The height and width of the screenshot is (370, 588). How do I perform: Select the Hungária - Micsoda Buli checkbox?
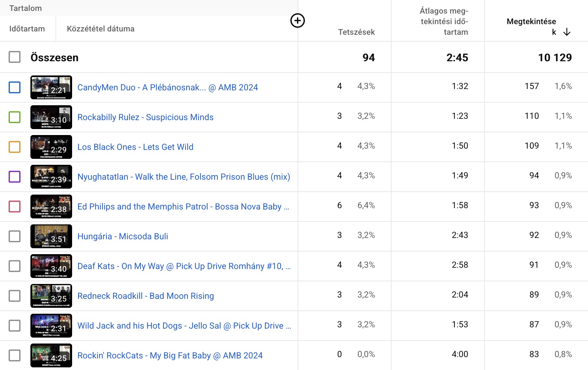(15, 236)
